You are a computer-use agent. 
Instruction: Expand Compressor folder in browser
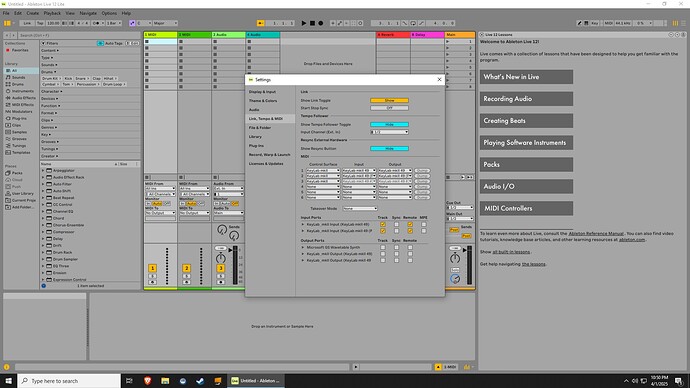43,232
